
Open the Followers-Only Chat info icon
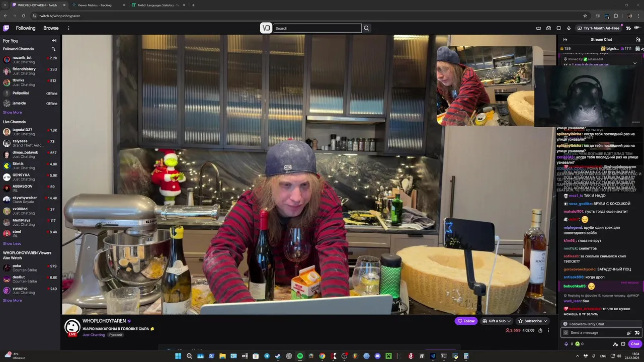[566, 324]
